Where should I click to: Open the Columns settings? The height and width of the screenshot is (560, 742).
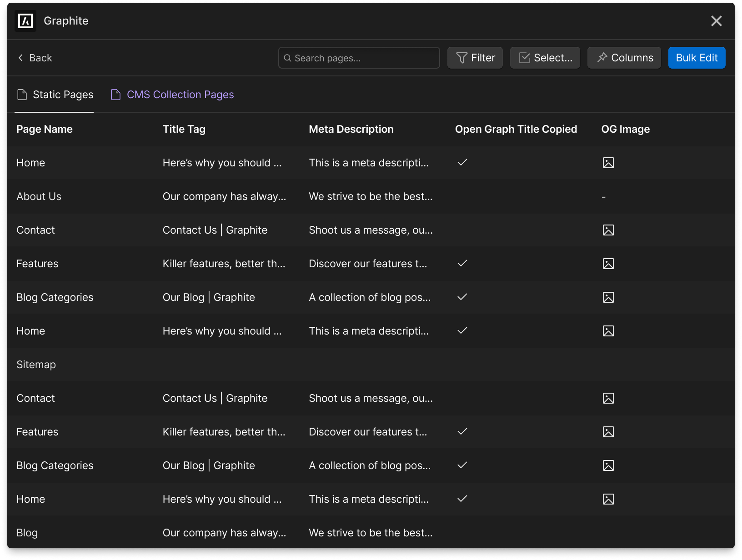pyautogui.click(x=624, y=58)
